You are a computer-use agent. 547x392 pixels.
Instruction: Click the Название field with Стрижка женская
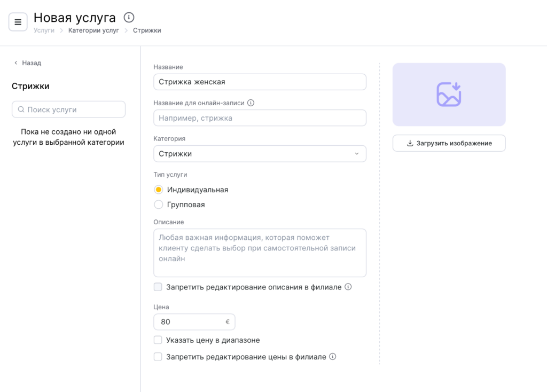point(260,82)
